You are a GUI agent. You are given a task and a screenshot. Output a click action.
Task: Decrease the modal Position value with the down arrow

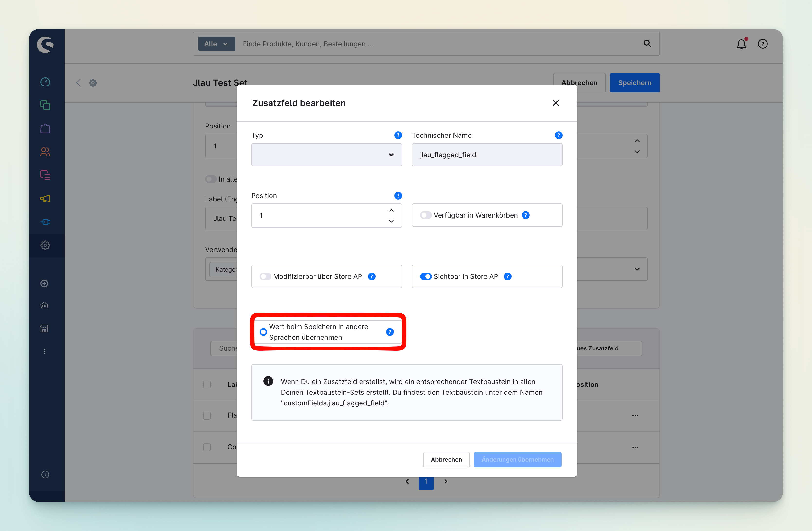point(391,221)
